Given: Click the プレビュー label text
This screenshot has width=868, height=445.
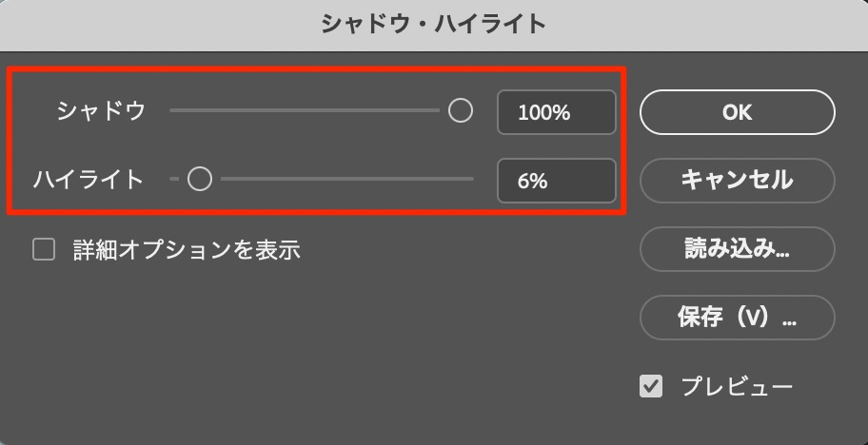Looking at the screenshot, I should pyautogui.click(x=736, y=386).
